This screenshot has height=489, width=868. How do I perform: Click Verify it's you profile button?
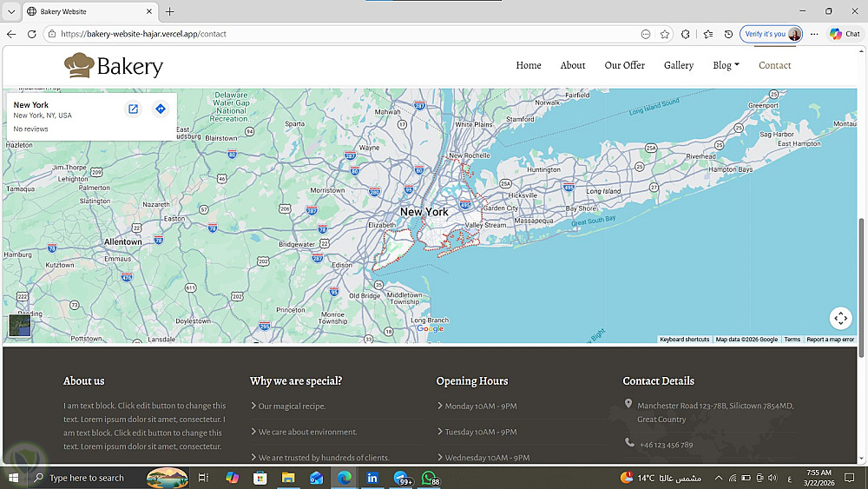771,34
